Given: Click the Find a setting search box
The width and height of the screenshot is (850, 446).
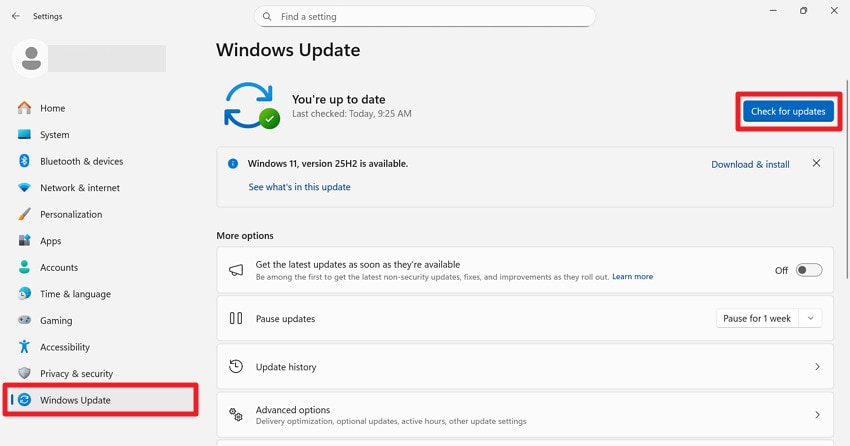Looking at the screenshot, I should pos(424,17).
